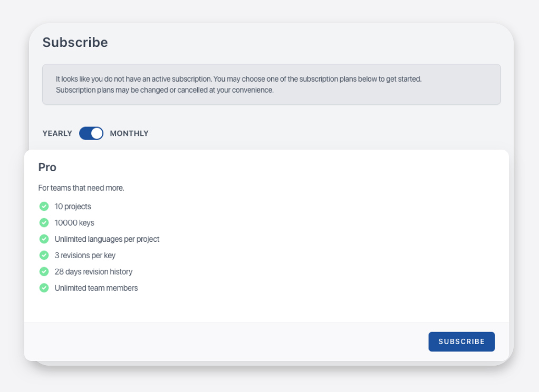Click '28 days revision history' text
This screenshot has height=392, width=539.
(93, 272)
